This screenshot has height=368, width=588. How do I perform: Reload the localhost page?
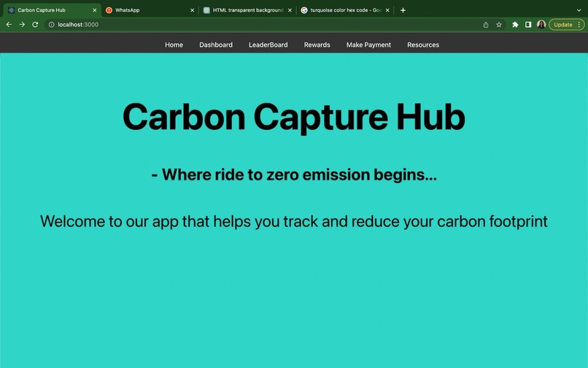tap(35, 24)
